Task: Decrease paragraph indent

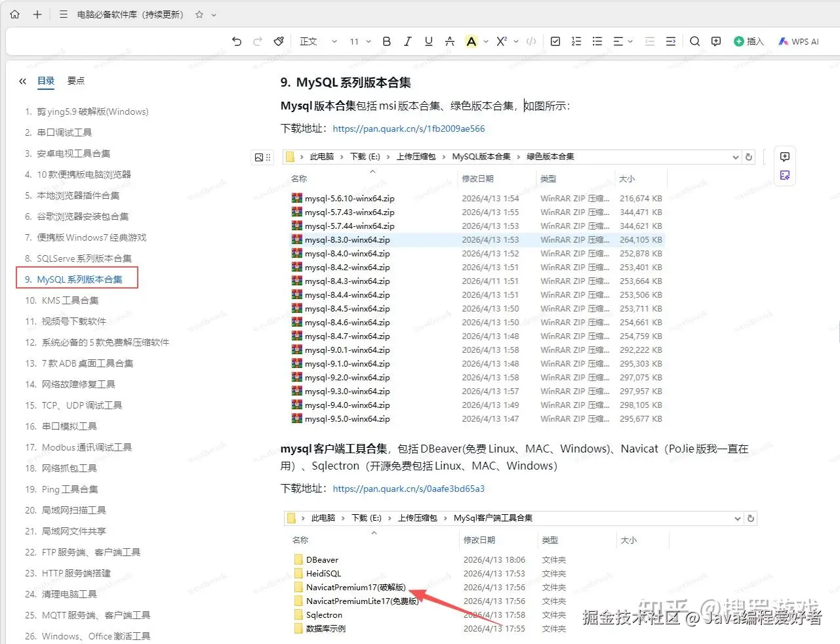Action: [650, 41]
